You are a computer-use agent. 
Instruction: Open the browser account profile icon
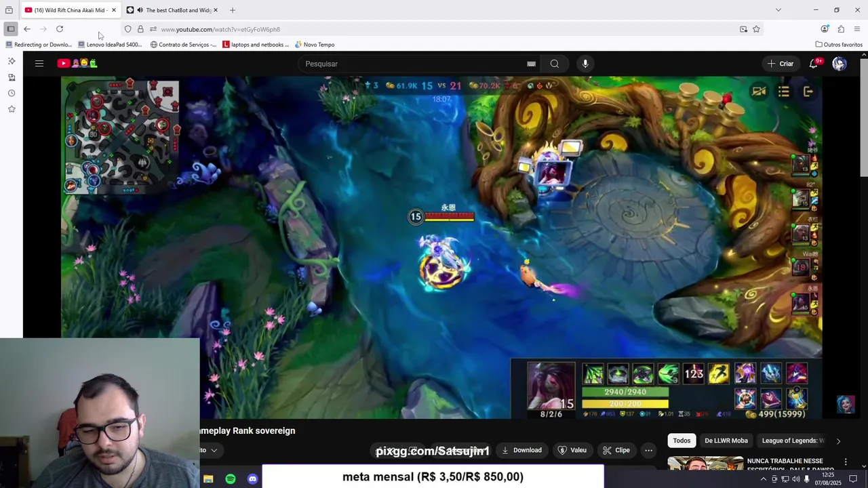coord(825,29)
